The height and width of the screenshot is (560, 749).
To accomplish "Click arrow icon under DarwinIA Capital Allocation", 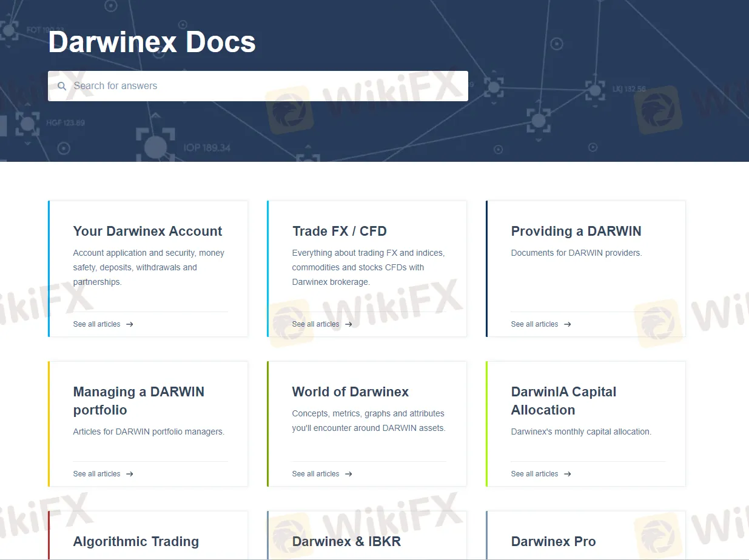I will 568,474.
